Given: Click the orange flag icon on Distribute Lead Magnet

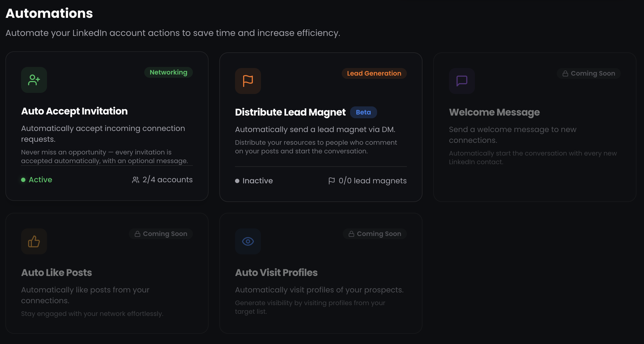Looking at the screenshot, I should (x=248, y=81).
